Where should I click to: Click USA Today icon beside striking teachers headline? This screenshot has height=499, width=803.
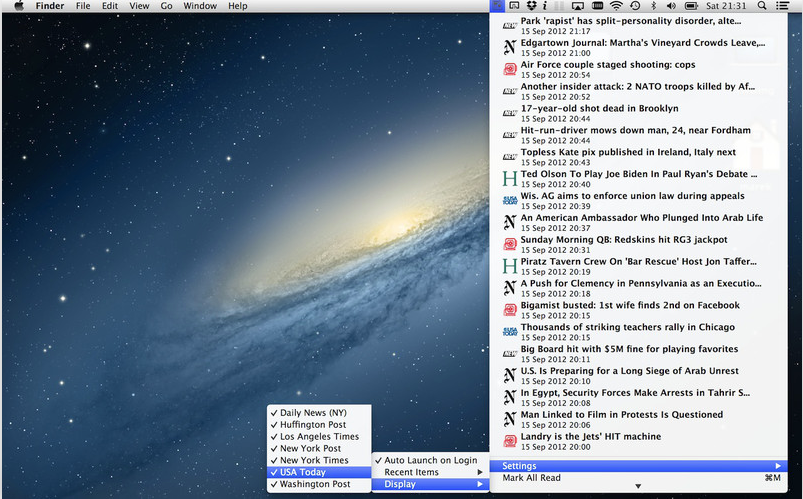[x=510, y=331]
